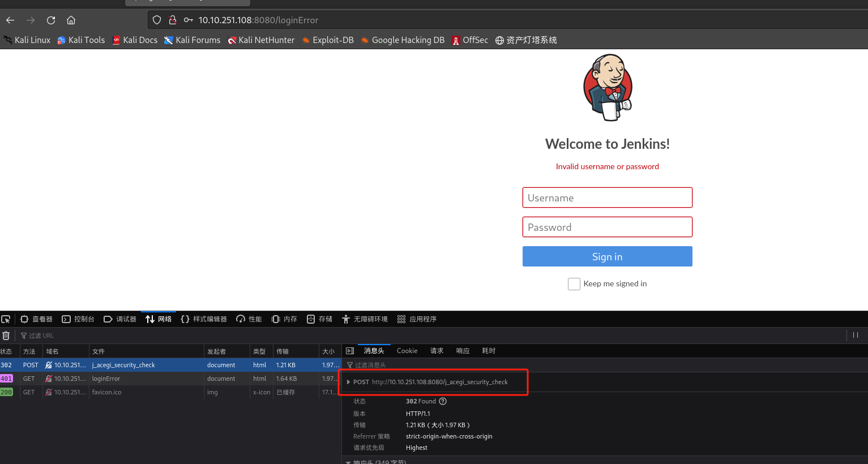Screen dimensions: 868x464
Task: Toggle the request details sidebar icon
Action: click(350, 351)
